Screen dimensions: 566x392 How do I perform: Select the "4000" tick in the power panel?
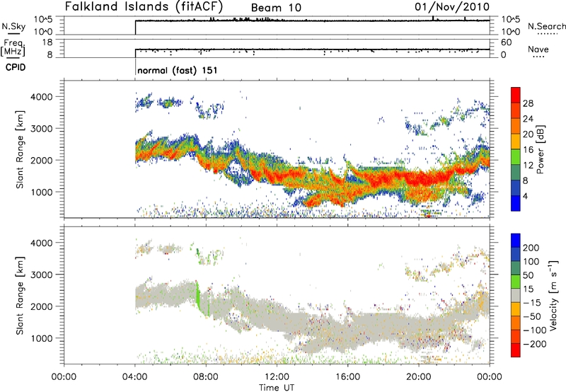pyautogui.click(x=41, y=97)
